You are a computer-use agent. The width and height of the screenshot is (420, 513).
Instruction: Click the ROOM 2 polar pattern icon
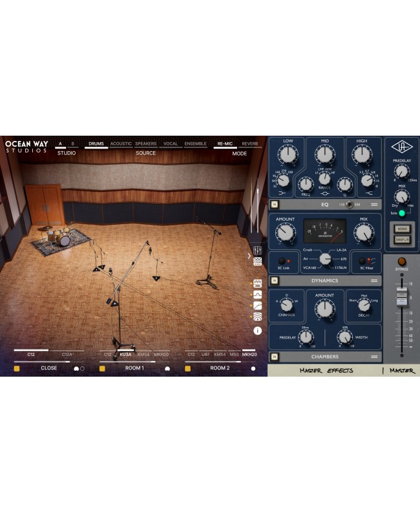[253, 369]
